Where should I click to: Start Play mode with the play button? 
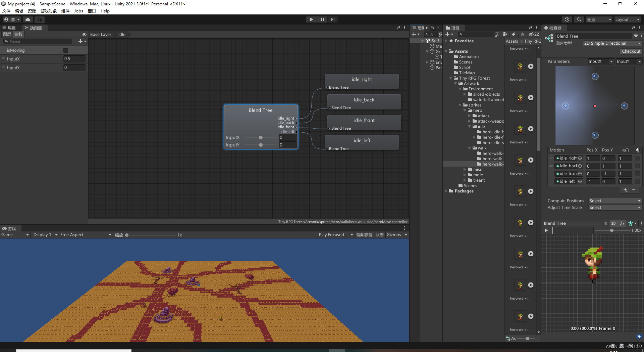[311, 19]
